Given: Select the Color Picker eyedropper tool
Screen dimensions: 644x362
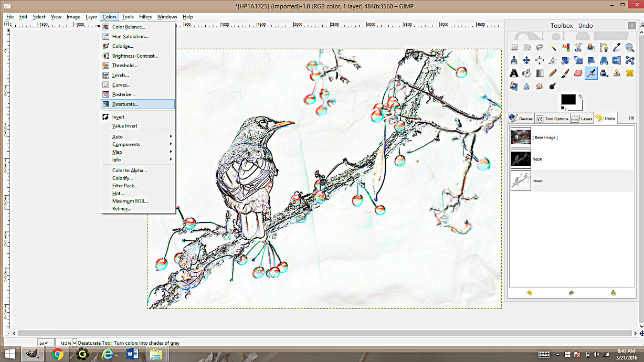Looking at the screenshot, I should click(x=617, y=47).
